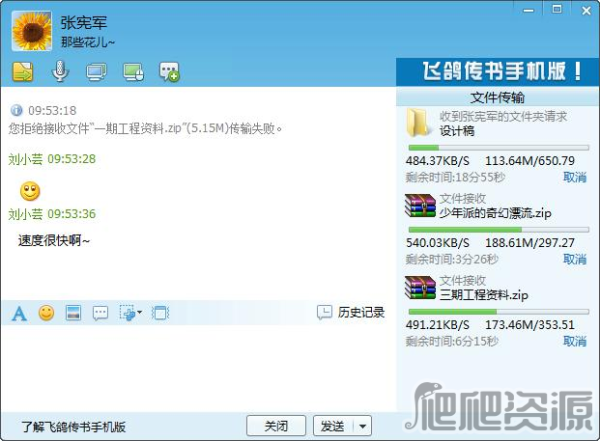This screenshot has width=600, height=441.
Task: Click archive icon of 三期工程资料.zip
Action: (420, 287)
